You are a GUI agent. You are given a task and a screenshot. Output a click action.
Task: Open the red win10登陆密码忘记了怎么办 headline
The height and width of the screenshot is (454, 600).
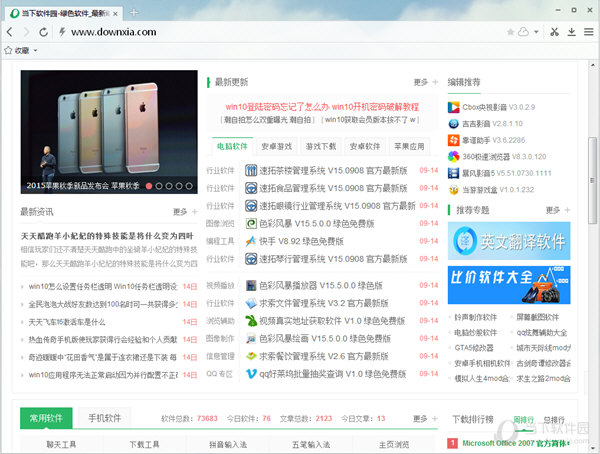pyautogui.click(x=322, y=107)
